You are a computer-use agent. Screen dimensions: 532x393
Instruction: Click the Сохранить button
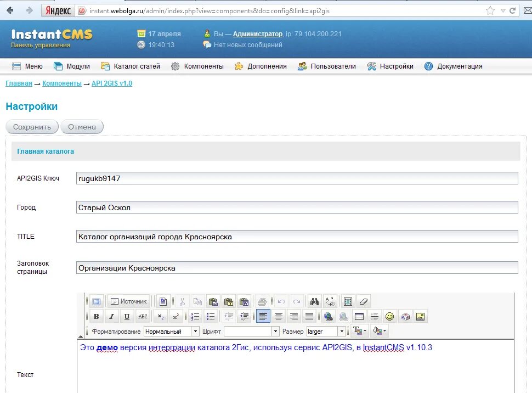pos(32,127)
